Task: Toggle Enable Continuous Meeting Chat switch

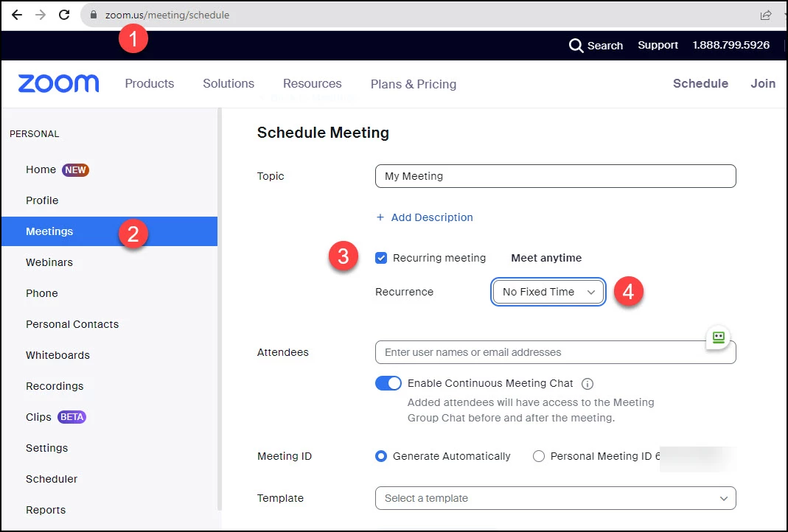Action: pos(388,383)
